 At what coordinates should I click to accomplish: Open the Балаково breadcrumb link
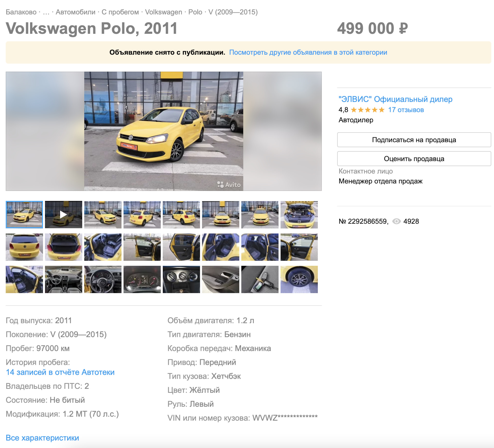(x=21, y=12)
